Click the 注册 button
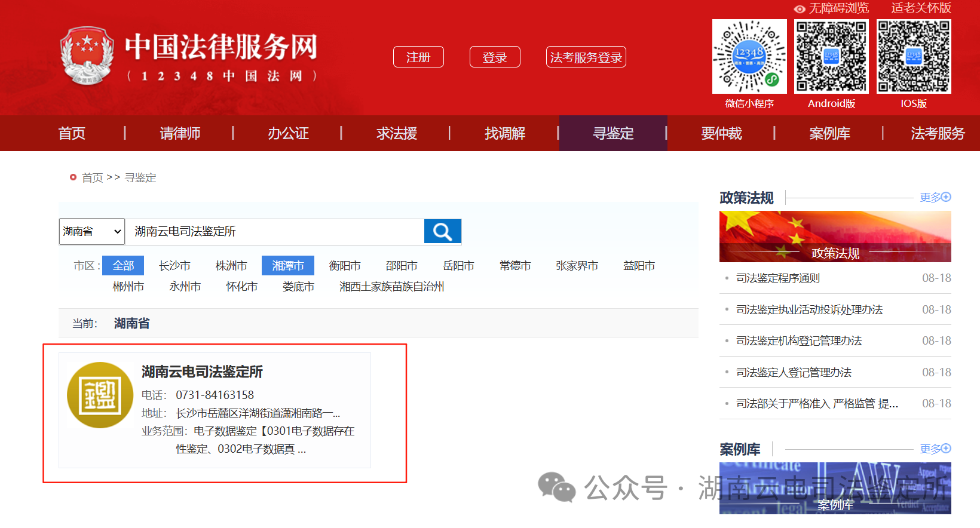Viewport: 980px width, 528px height. [418, 57]
